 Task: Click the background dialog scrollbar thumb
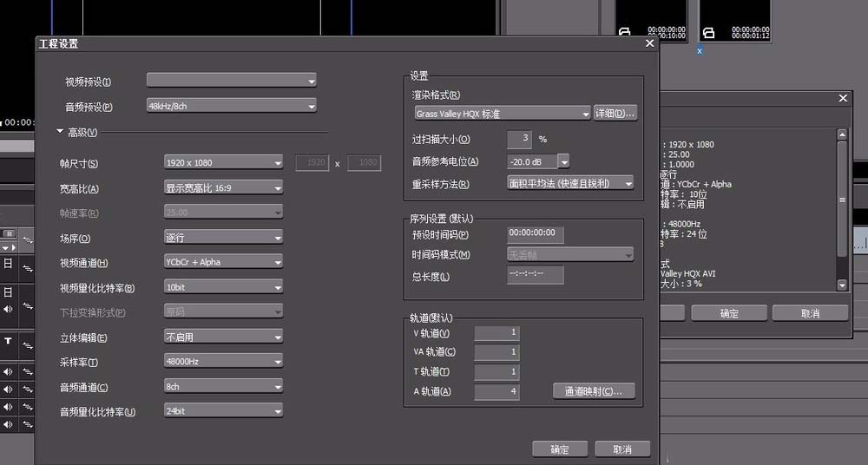pyautogui.click(x=842, y=200)
